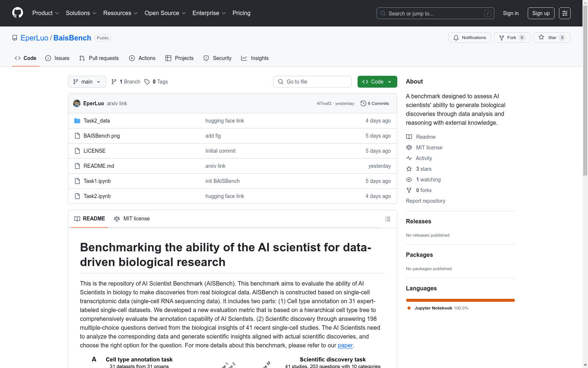Switch to the Security tab
This screenshot has width=588, height=368.
pyautogui.click(x=218, y=58)
